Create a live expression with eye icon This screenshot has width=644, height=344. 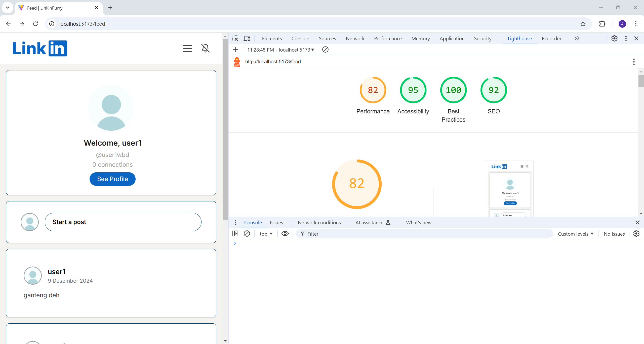click(285, 234)
